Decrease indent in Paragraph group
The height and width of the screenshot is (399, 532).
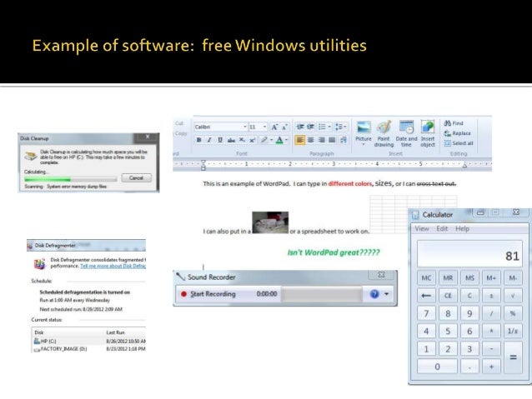300,127
